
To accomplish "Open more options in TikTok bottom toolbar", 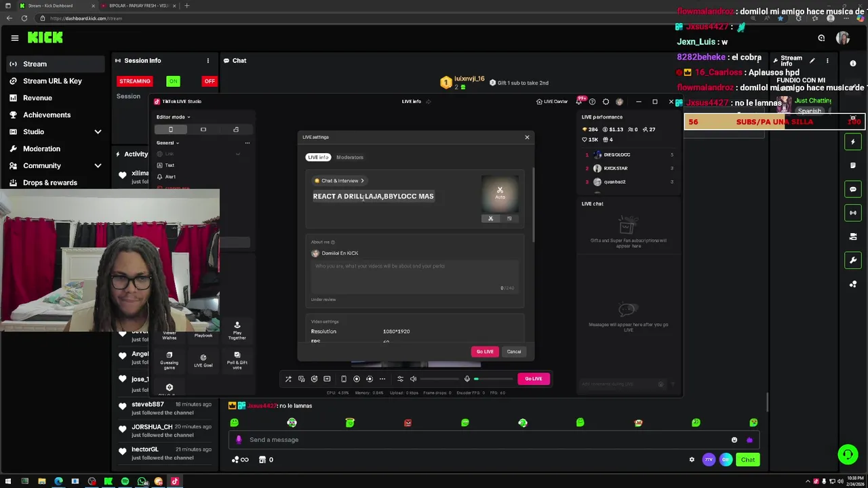I will point(382,379).
